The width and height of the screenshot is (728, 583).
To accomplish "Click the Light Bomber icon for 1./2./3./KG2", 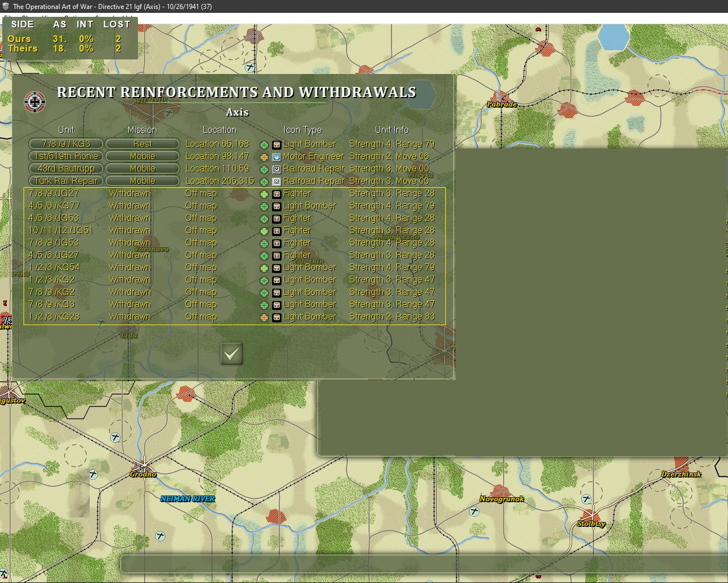I will (277, 280).
